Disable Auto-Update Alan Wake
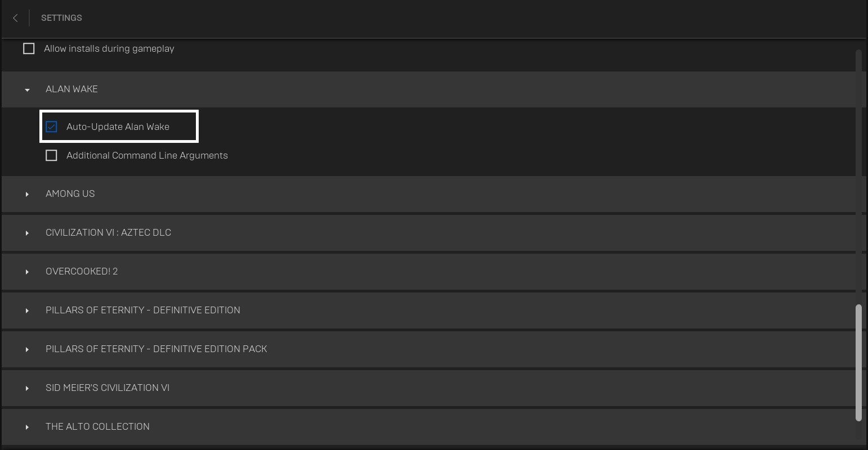The width and height of the screenshot is (868, 450). pos(51,127)
